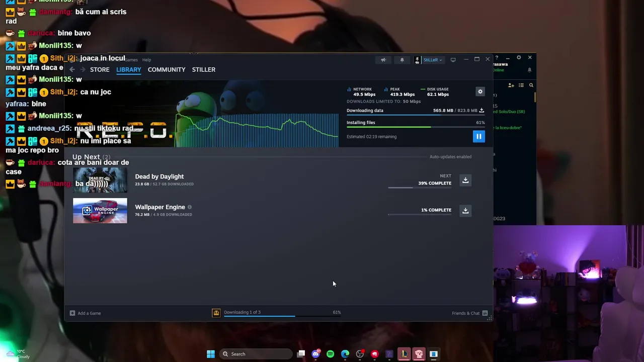Click the add friend icon in friends window
Viewport: 644px width, 362px height.
coord(511,85)
